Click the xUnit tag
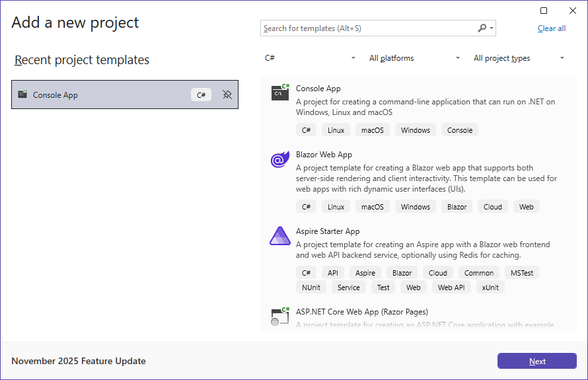The image size is (588, 380). [x=490, y=287]
